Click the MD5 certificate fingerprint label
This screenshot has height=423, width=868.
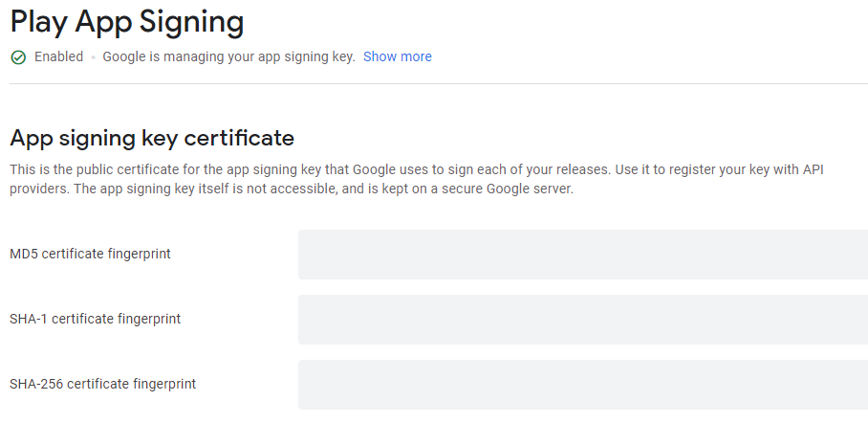90,254
